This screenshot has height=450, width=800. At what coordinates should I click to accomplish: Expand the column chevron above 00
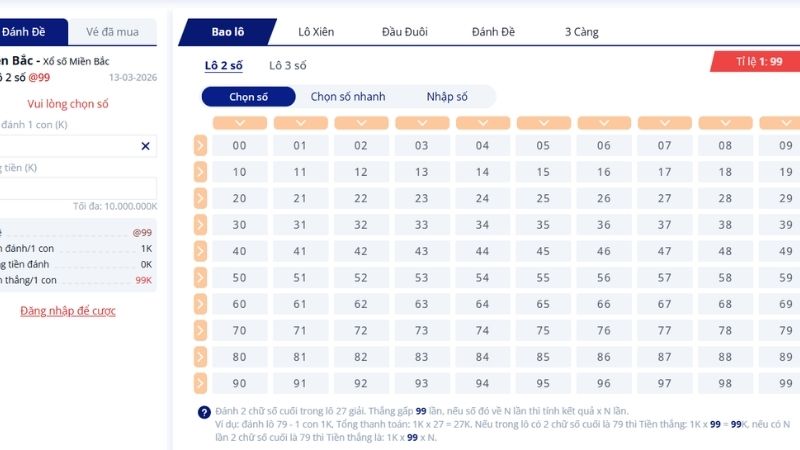tap(239, 123)
